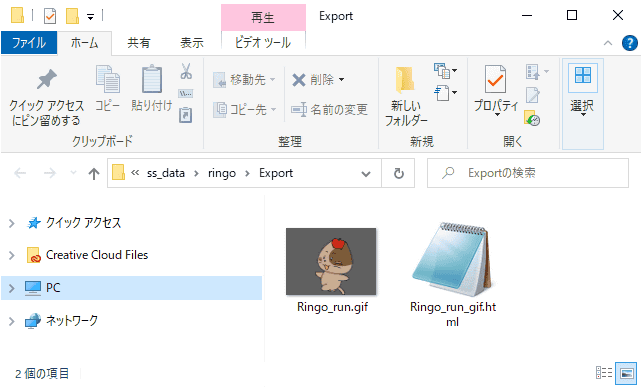Select Ringo_run.gif thumbnail
Image resolution: width=642 pixels, height=387 pixels.
[331, 261]
